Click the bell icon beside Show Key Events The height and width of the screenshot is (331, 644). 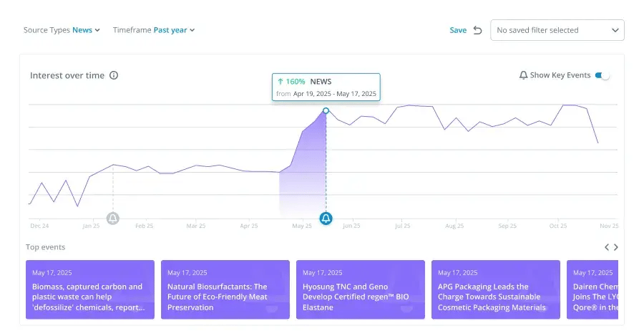click(523, 75)
